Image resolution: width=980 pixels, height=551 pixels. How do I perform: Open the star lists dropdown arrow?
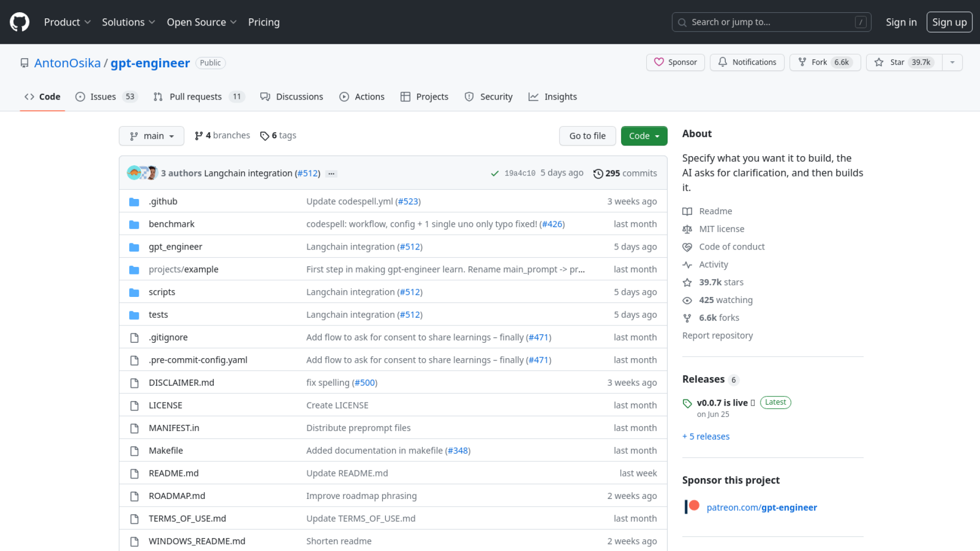952,62
